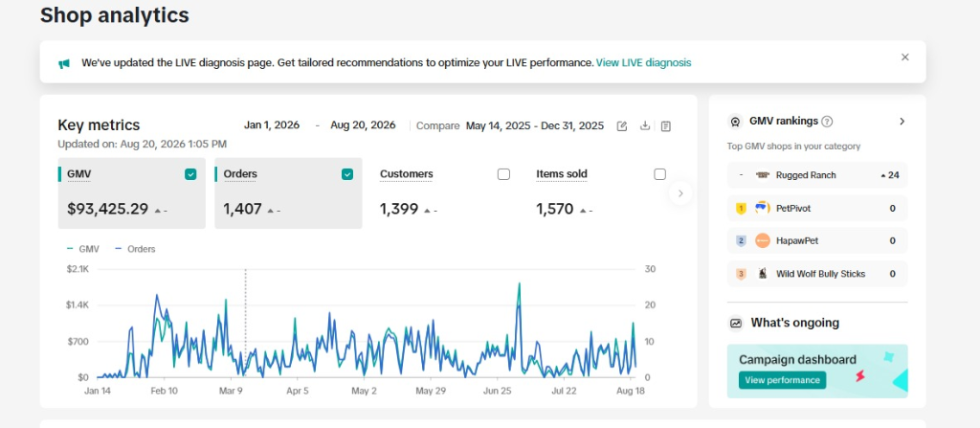Screen dimensions: 980x428
Task: Uncheck the GMV metric checkbox
Action: click(190, 174)
